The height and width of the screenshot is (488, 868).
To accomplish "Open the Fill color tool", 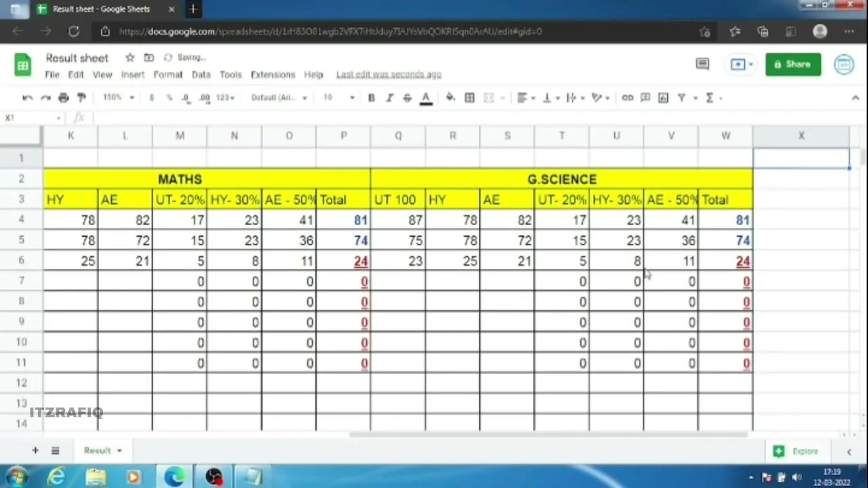I will (x=450, y=97).
